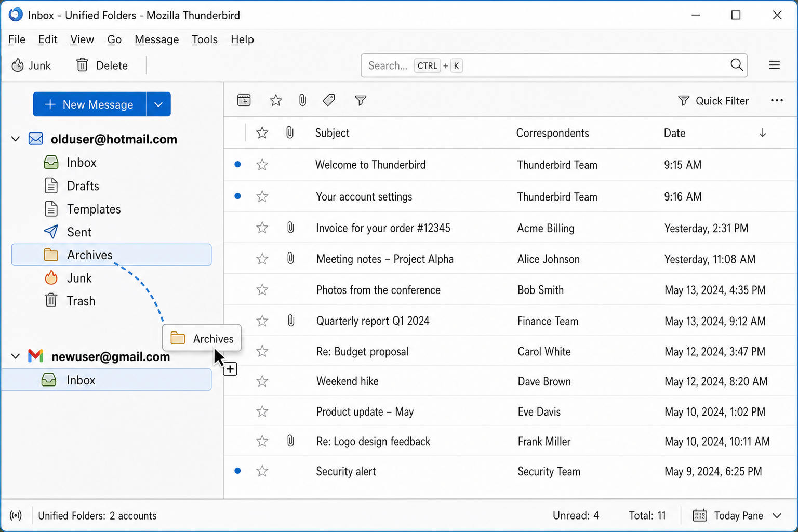Star the Invoice for your order message
Screen dimensions: 798x532
point(262,228)
